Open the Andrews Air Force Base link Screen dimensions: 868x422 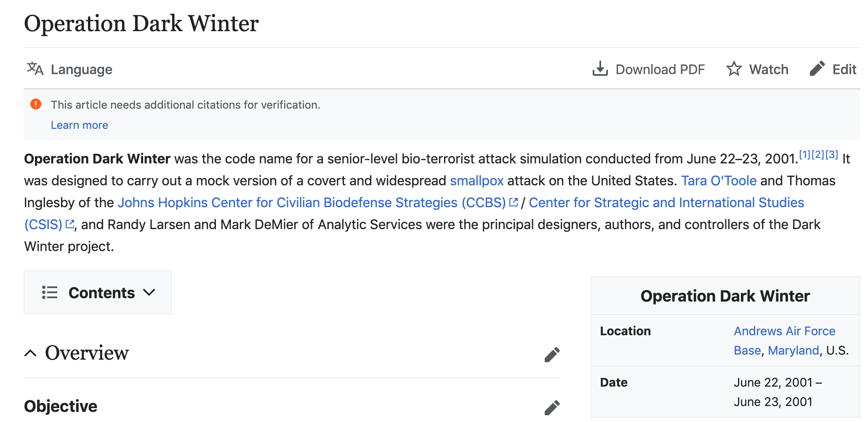pos(784,331)
